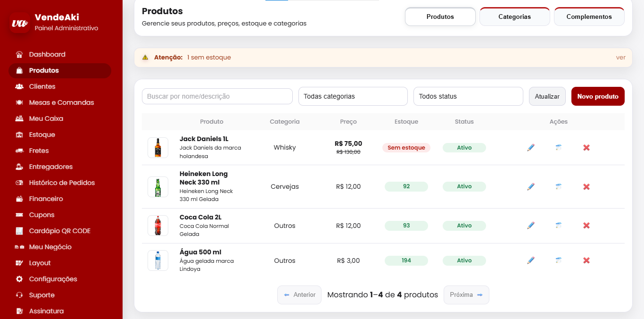Click the VendeAki logo icon

[19, 23]
